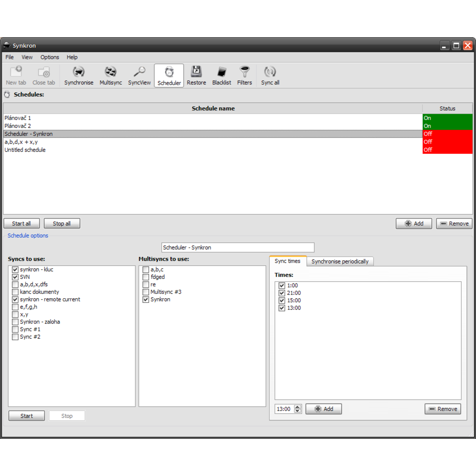Screen dimensions: 476x476
Task: Open the View menu
Action: click(x=26, y=57)
